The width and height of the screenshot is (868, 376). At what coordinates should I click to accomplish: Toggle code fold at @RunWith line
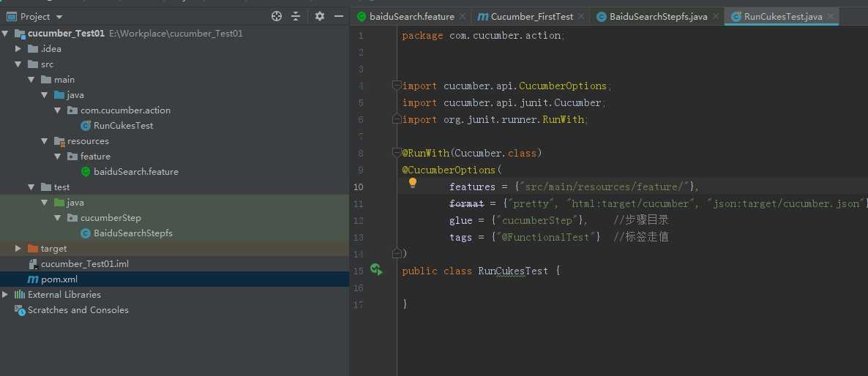pyautogui.click(x=396, y=153)
